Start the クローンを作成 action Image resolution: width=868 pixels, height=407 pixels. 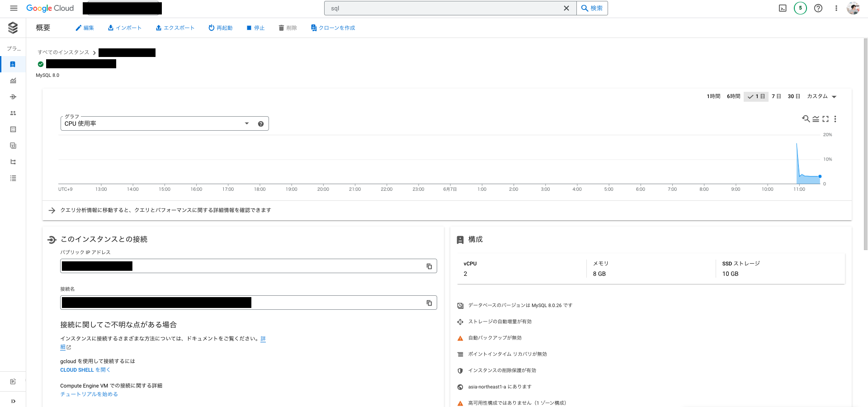tap(333, 28)
